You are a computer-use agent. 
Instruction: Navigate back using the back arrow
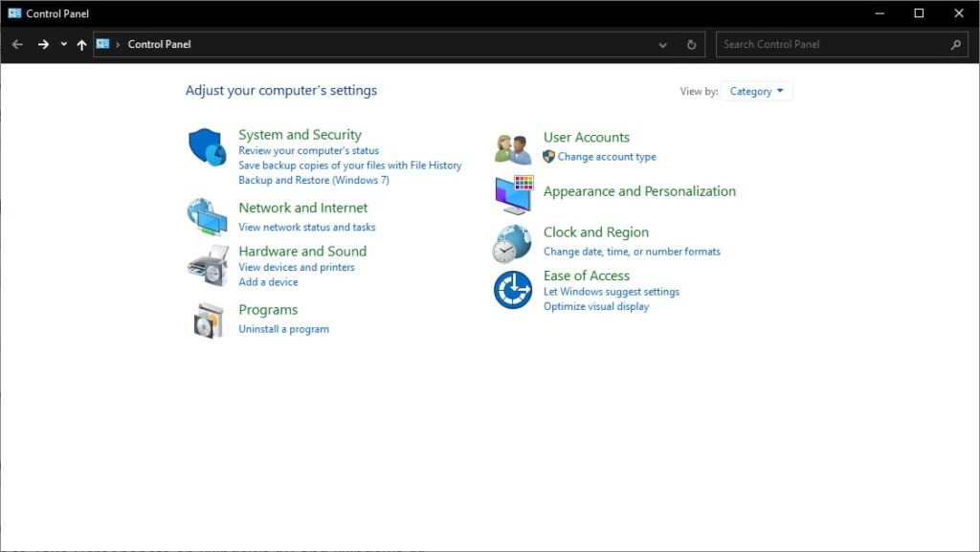(16, 44)
